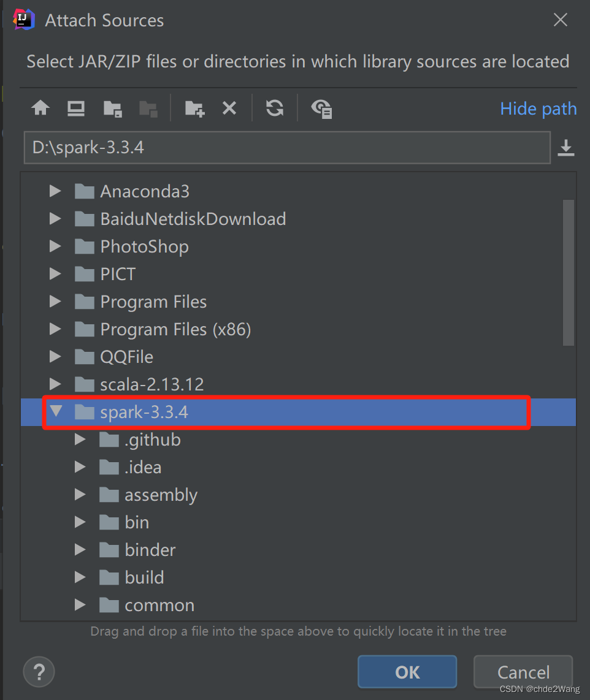590x700 pixels.
Task: Go to the Home directory icon
Action: click(x=40, y=108)
